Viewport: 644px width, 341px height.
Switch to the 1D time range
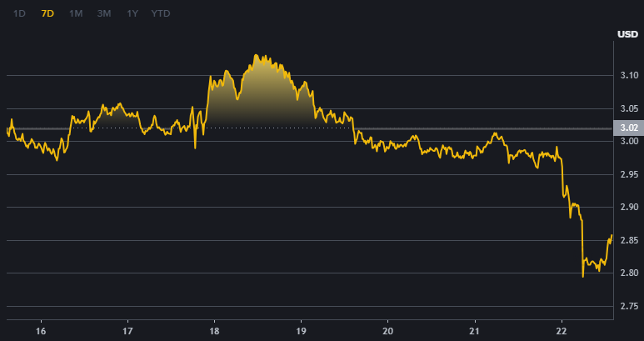[x=19, y=14]
